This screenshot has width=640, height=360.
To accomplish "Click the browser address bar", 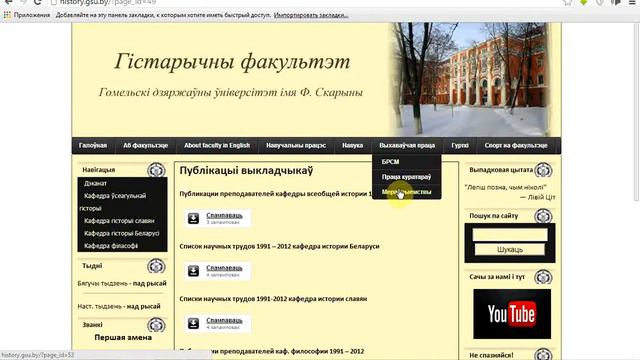I will click(x=302, y=2).
